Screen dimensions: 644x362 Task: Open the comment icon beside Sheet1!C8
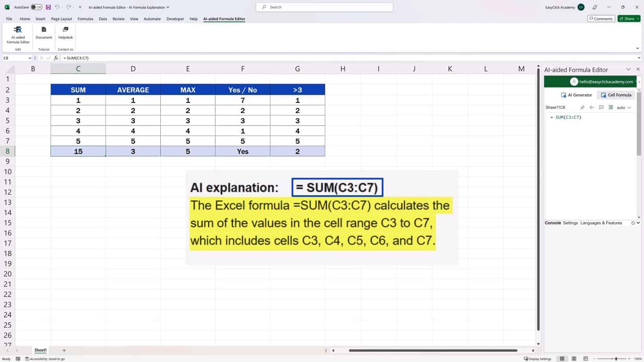coord(601,107)
